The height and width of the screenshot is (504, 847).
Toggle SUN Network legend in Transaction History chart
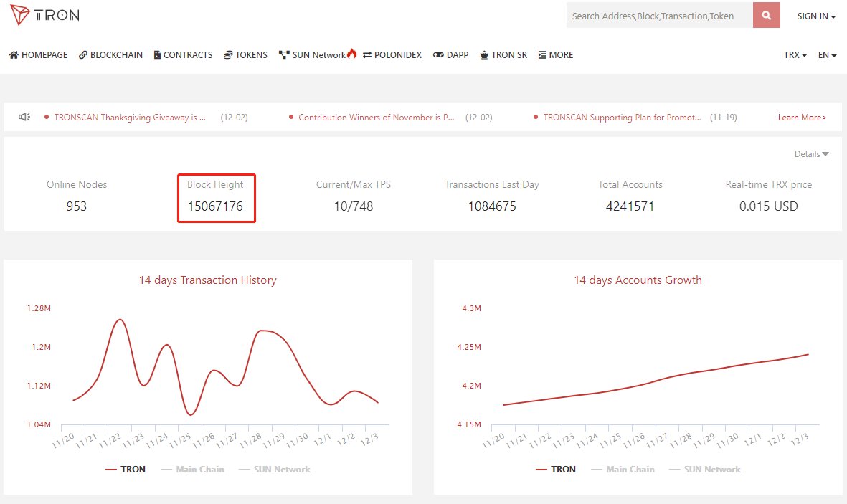pos(275,470)
